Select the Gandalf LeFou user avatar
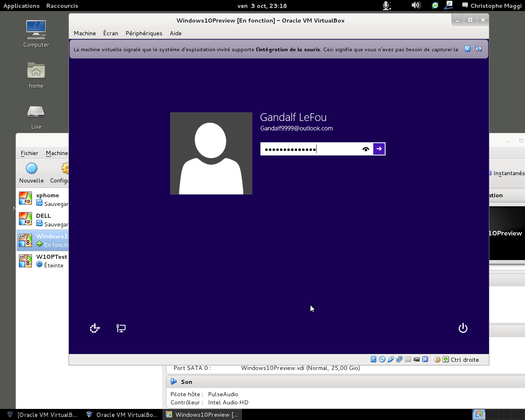 [211, 153]
